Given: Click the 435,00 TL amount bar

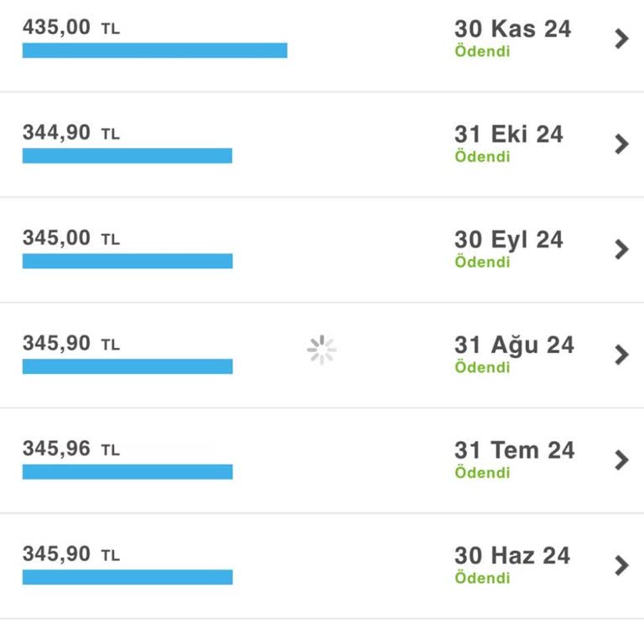Looking at the screenshot, I should [154, 50].
